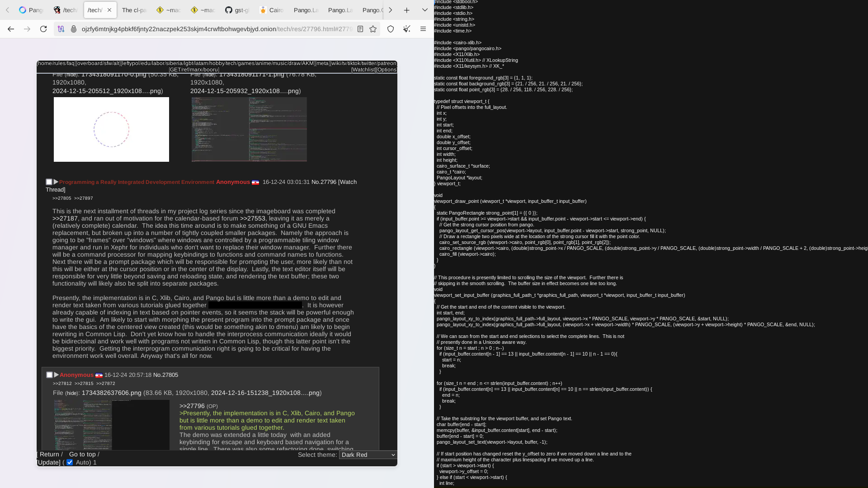Switch to the first Pango.La tab
The image size is (868, 488).
coord(306,10)
